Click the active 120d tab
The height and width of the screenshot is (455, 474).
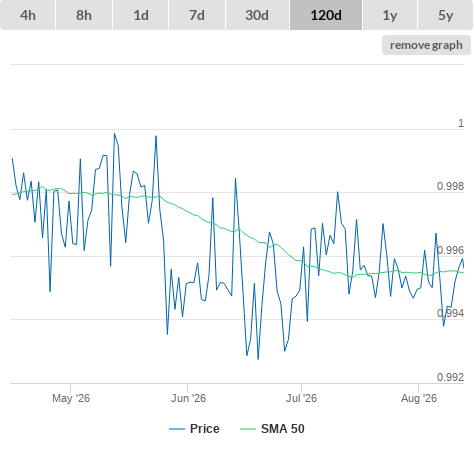(x=326, y=15)
